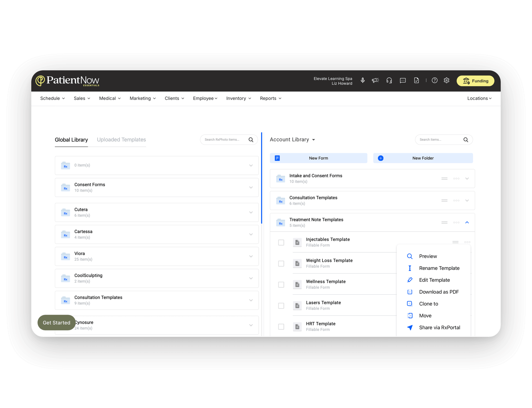Image resolution: width=532 pixels, height=408 pixels.
Task: Click the Cutera Rx folder icon
Action: (65, 213)
